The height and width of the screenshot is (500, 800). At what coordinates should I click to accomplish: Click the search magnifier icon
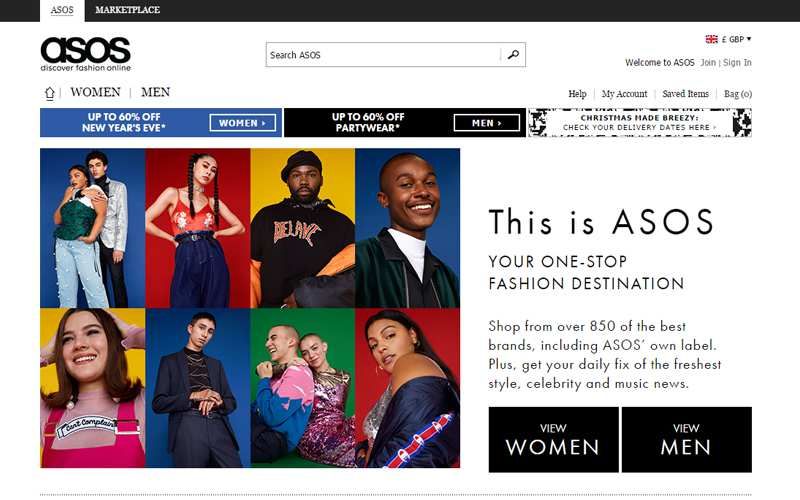coord(513,55)
